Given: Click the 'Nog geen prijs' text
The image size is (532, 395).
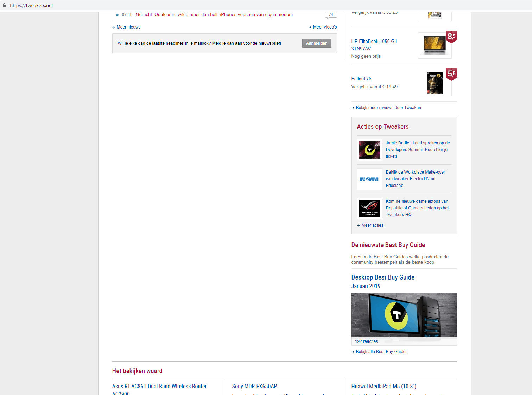Looking at the screenshot, I should point(366,56).
